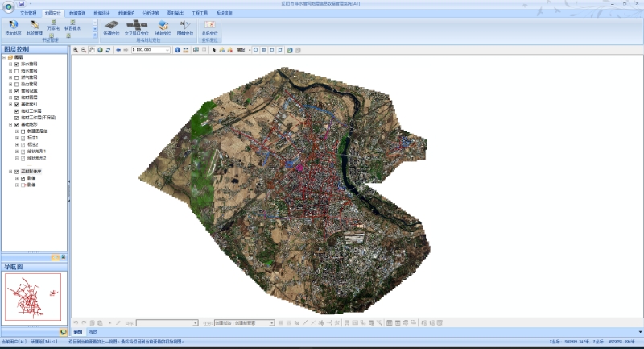Click the zoom in magnifier tool

[x=76, y=50]
